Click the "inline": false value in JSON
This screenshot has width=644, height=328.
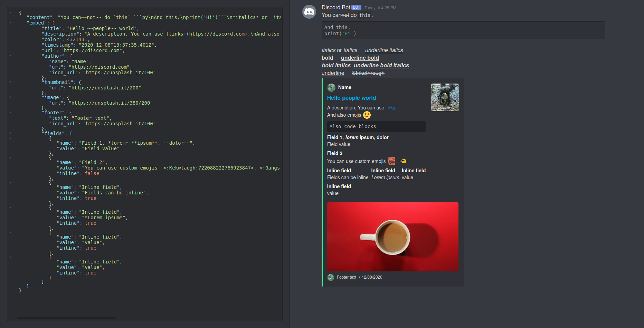pos(92,173)
